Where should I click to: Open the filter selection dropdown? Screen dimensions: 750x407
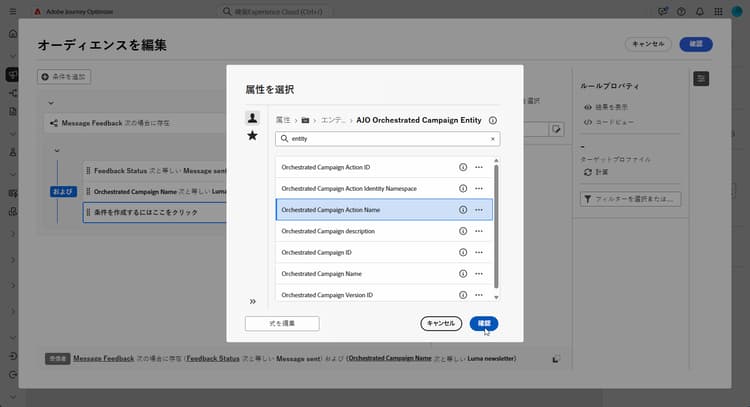click(x=630, y=199)
